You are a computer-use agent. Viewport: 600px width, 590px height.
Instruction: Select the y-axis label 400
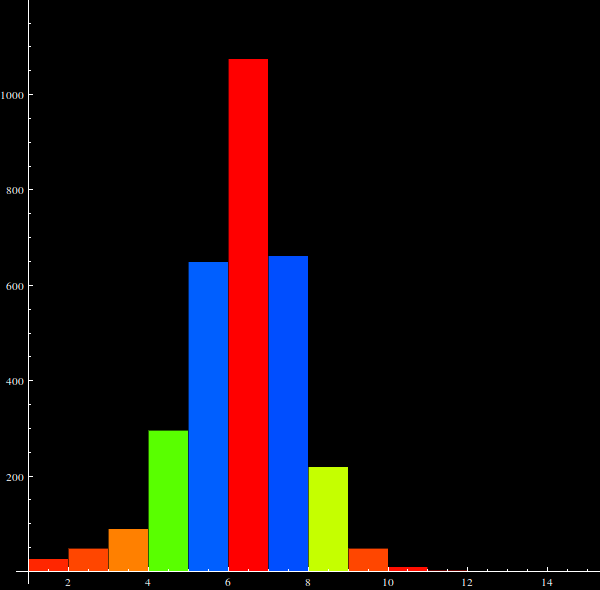(x=16, y=381)
